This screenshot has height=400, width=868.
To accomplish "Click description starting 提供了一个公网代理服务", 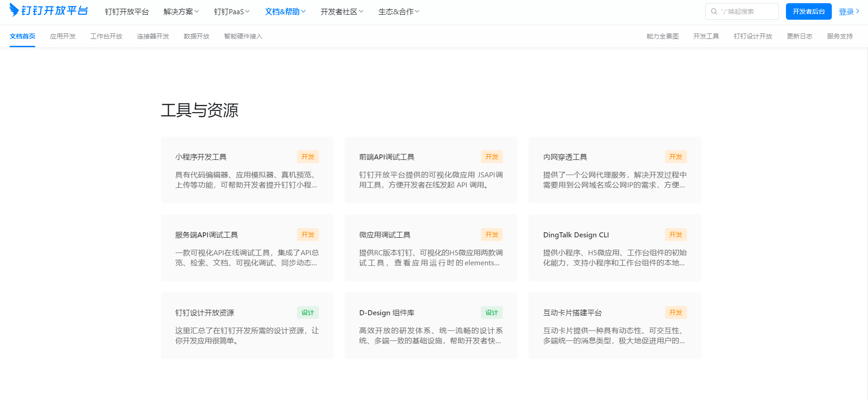I will click(x=615, y=180).
